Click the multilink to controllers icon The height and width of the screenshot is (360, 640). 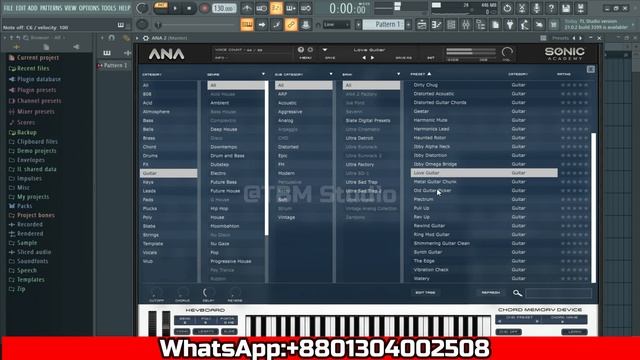(x=306, y=24)
